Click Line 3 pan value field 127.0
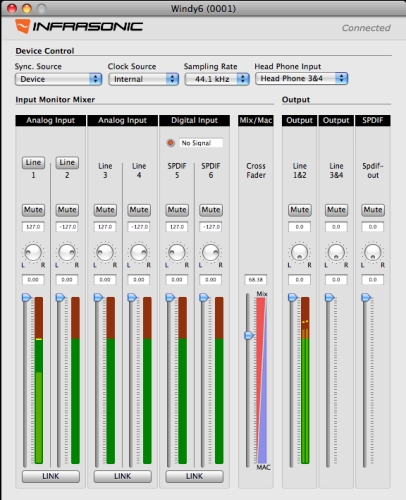Image resolution: width=406 pixels, height=500 pixels. point(105,227)
